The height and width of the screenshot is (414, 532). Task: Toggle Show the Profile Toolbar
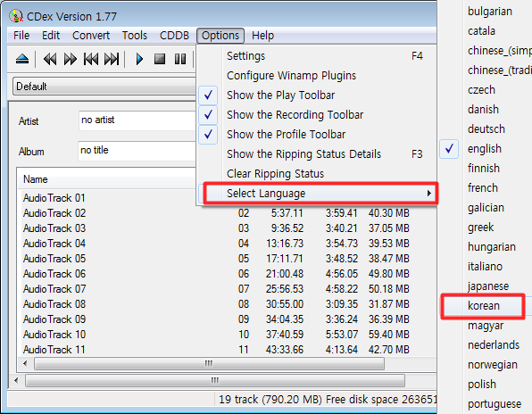pyautogui.click(x=317, y=135)
